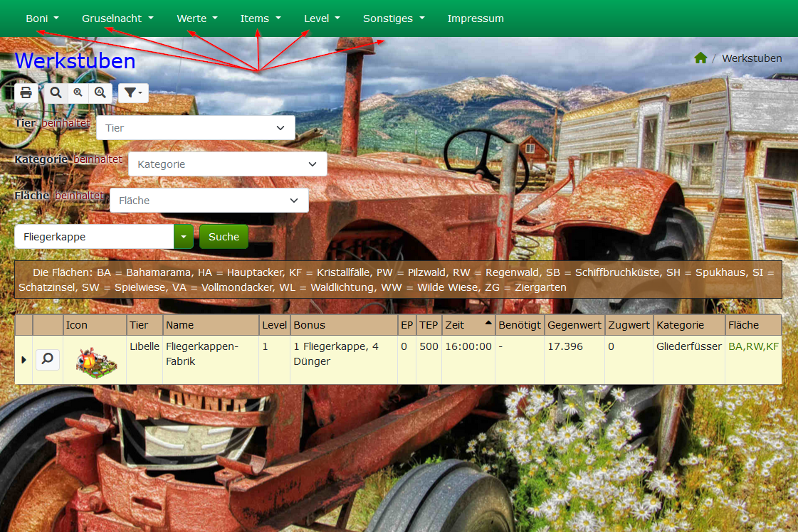Screen dimensions: 798x532
Task: Sort by the Kategorie column header
Action: coord(689,325)
